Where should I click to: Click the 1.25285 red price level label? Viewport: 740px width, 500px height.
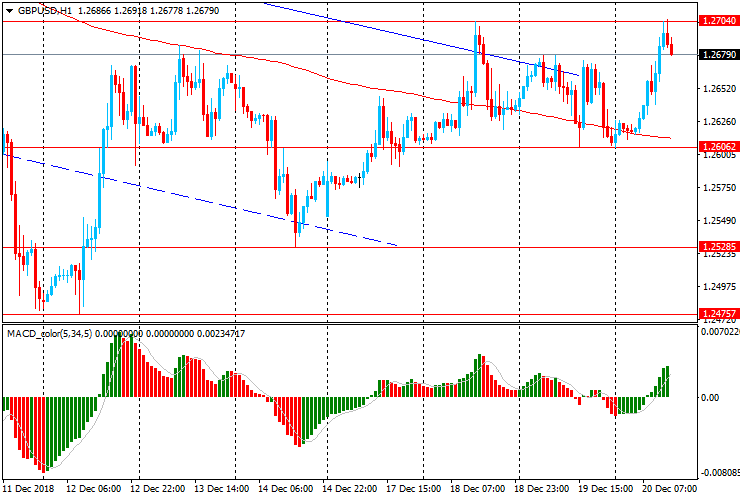718,247
